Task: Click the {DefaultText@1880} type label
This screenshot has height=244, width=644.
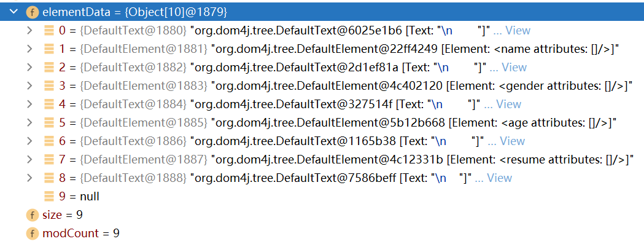Action: point(133,31)
